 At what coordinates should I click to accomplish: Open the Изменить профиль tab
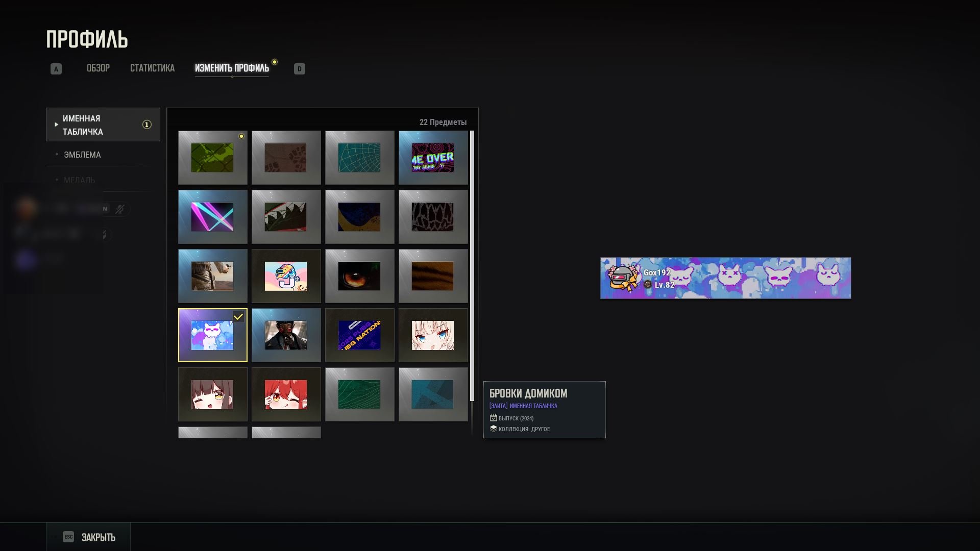(x=232, y=68)
